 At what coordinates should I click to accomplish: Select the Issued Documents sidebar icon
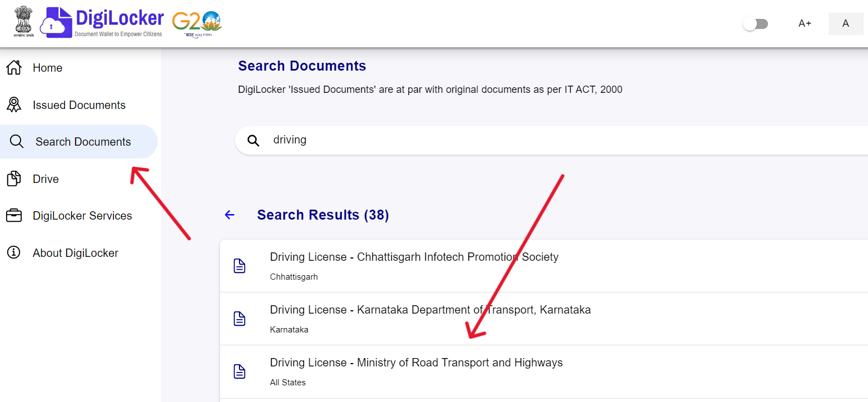point(16,104)
